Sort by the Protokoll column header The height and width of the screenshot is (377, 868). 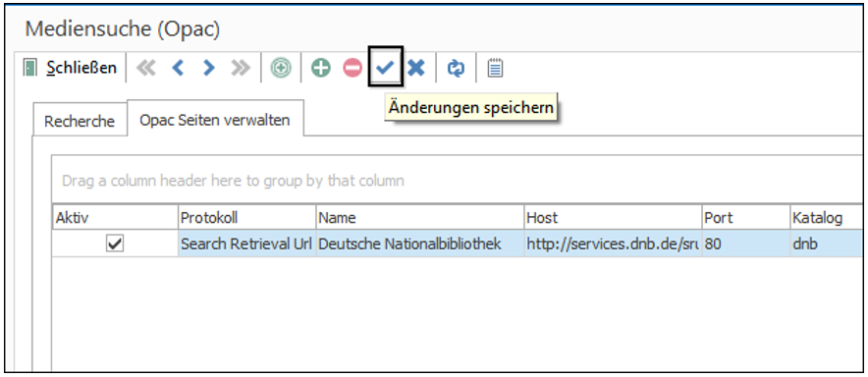click(x=247, y=218)
